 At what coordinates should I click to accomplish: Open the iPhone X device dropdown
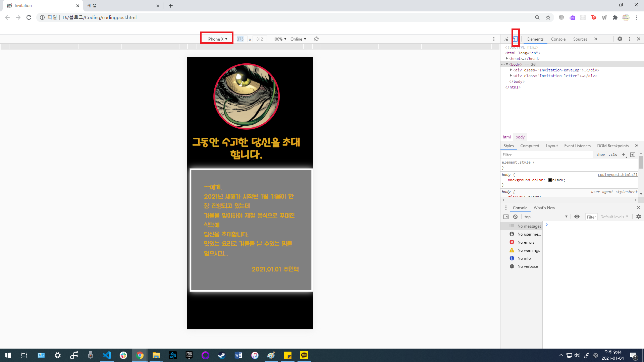click(x=217, y=39)
